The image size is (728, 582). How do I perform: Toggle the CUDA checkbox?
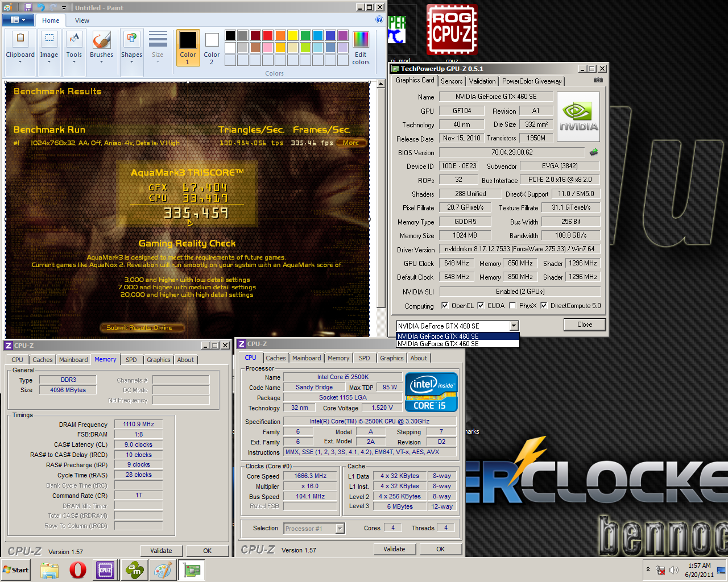click(481, 305)
